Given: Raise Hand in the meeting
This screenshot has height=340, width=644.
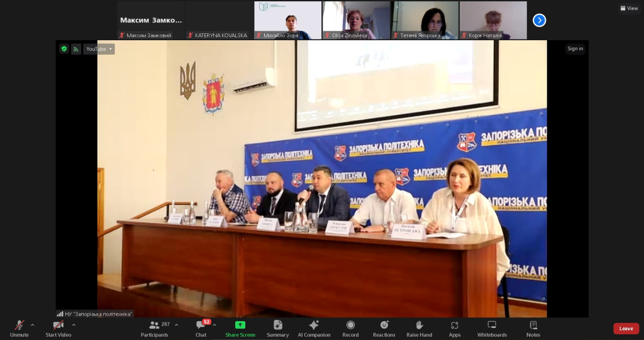Looking at the screenshot, I should [x=419, y=329].
